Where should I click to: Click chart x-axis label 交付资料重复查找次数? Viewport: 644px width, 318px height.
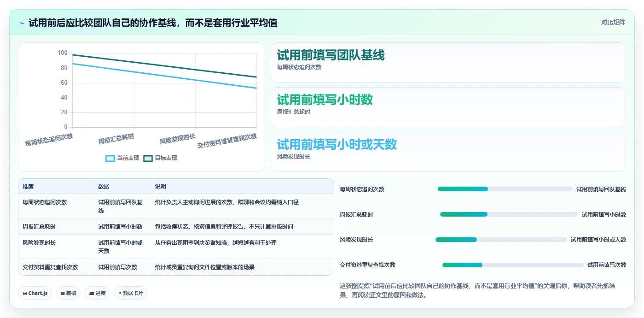tap(227, 141)
